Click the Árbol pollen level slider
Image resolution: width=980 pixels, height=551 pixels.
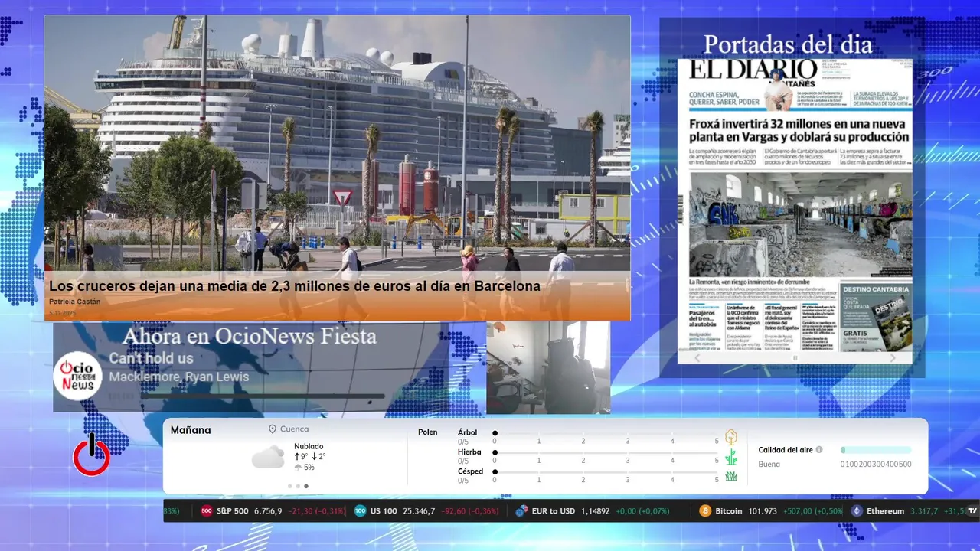606,433
